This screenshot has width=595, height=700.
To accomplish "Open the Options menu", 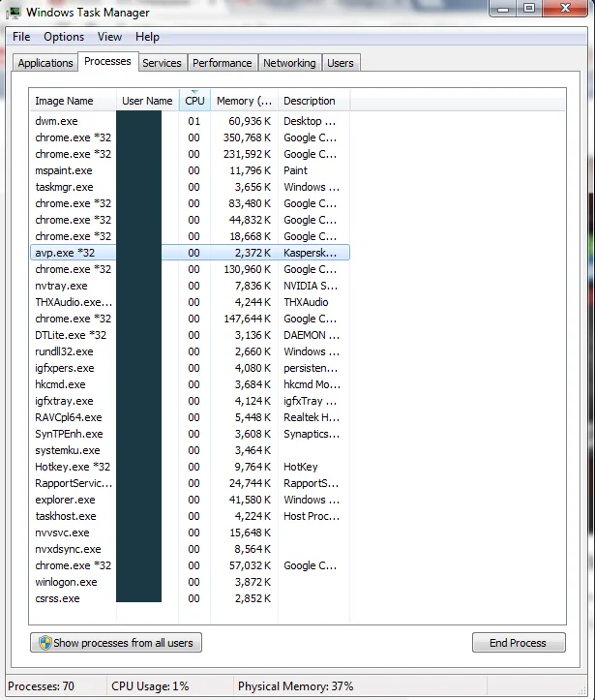I will point(64,37).
